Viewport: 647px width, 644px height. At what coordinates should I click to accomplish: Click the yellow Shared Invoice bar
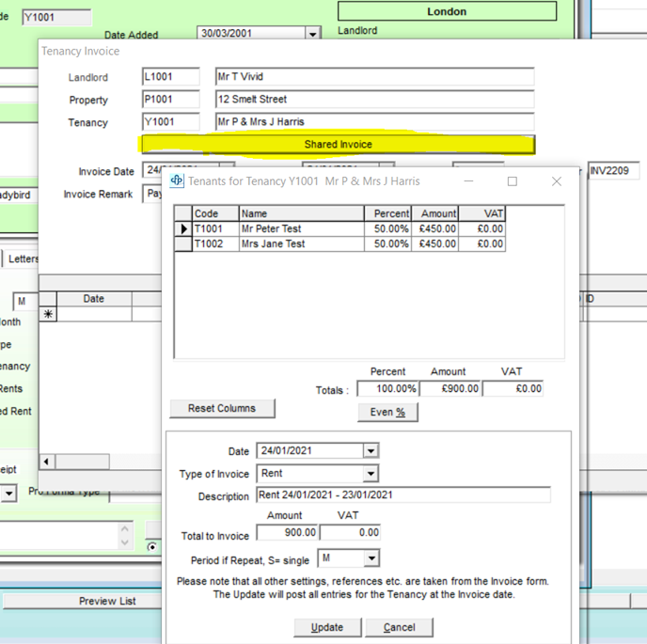[x=338, y=145]
